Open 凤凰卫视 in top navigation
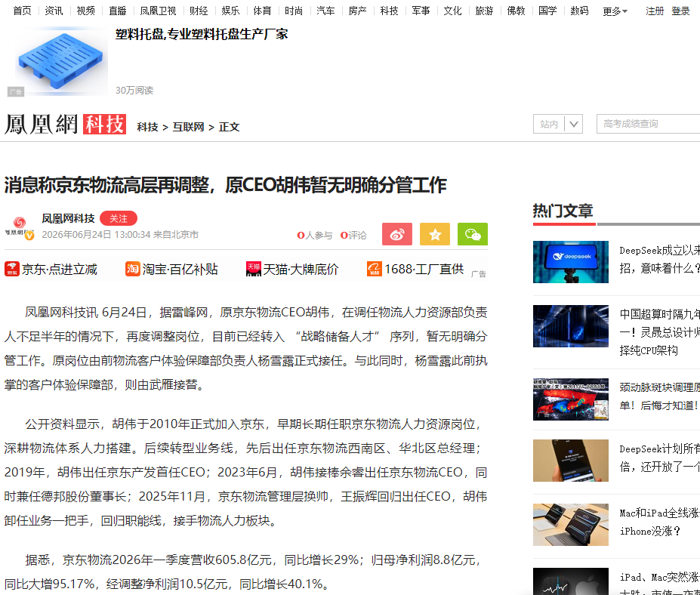Screen dimensions: 700x595 click(x=158, y=11)
